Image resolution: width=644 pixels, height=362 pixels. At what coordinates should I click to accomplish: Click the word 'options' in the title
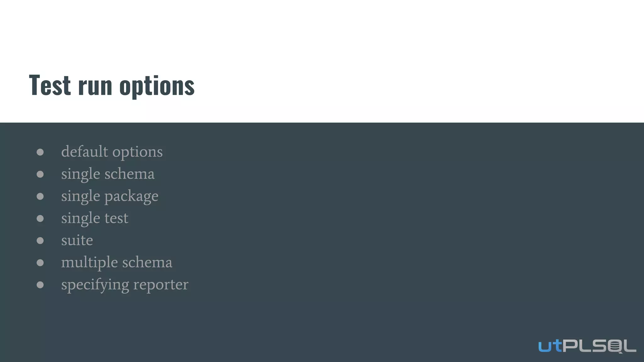pyautogui.click(x=157, y=86)
